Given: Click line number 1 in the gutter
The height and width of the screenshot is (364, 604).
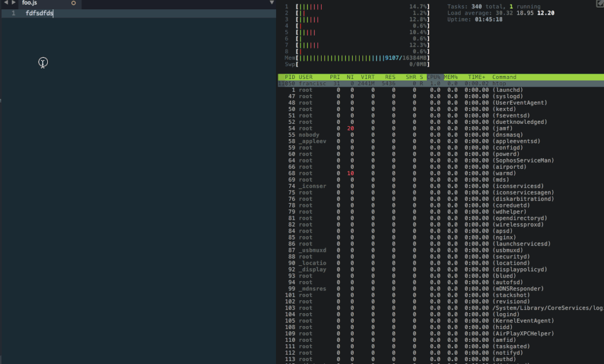Looking at the screenshot, I should click(x=13, y=13).
